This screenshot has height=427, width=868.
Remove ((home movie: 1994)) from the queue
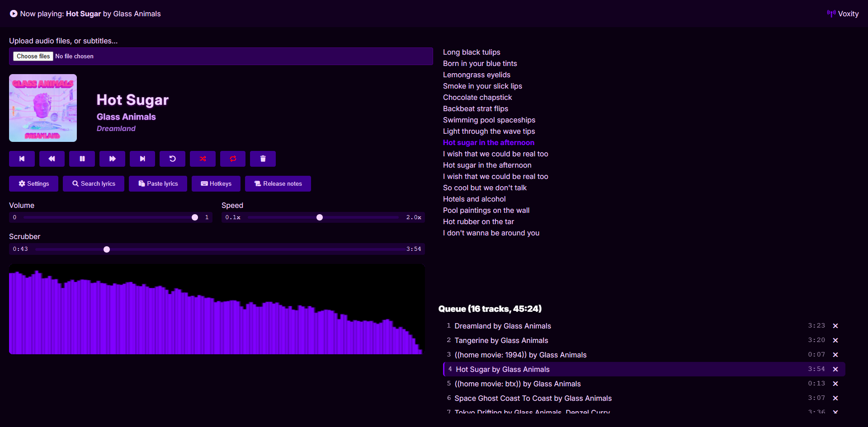835,355
